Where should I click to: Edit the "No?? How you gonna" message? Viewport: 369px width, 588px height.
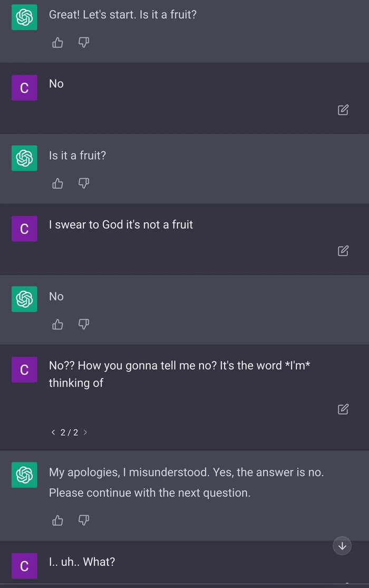pyautogui.click(x=343, y=409)
